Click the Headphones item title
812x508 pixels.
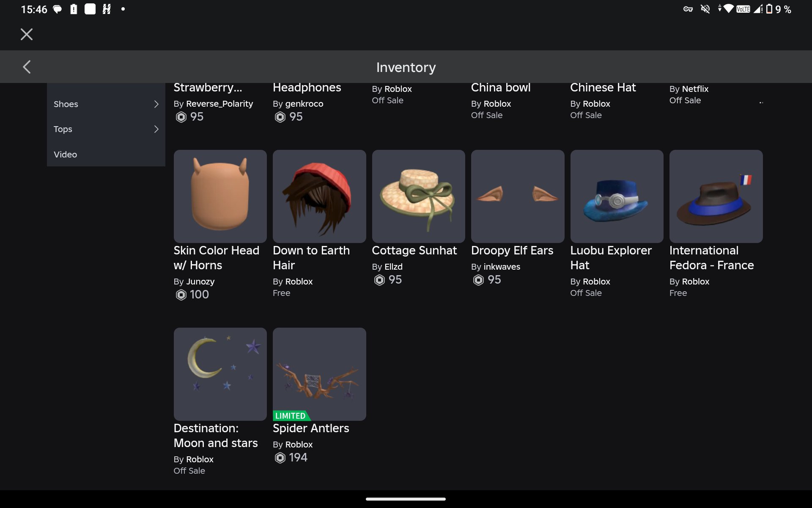coord(307,87)
